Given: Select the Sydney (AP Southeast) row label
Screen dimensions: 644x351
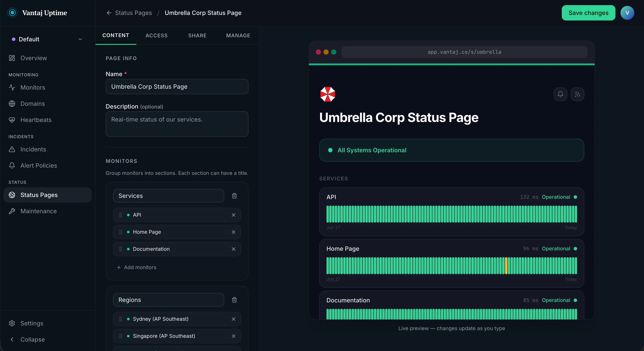Looking at the screenshot, I should click(161, 319).
